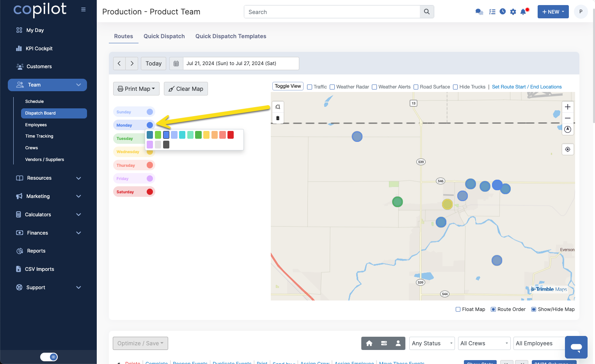Open the notifications bell
This screenshot has height=364, width=595.
524,12
